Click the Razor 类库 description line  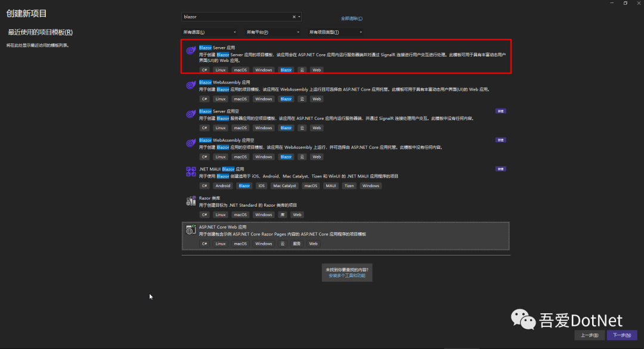248,205
